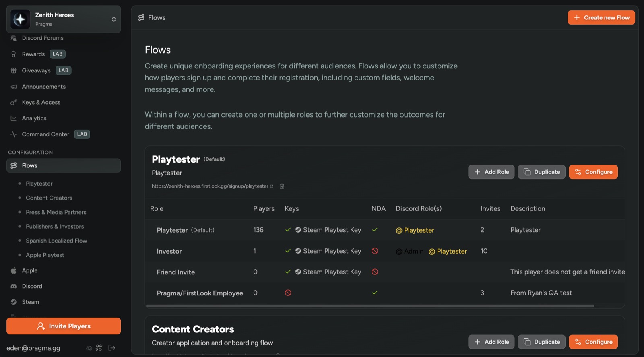Click the Giveaways gift icon
This screenshot has height=357, width=644.
pyautogui.click(x=14, y=70)
